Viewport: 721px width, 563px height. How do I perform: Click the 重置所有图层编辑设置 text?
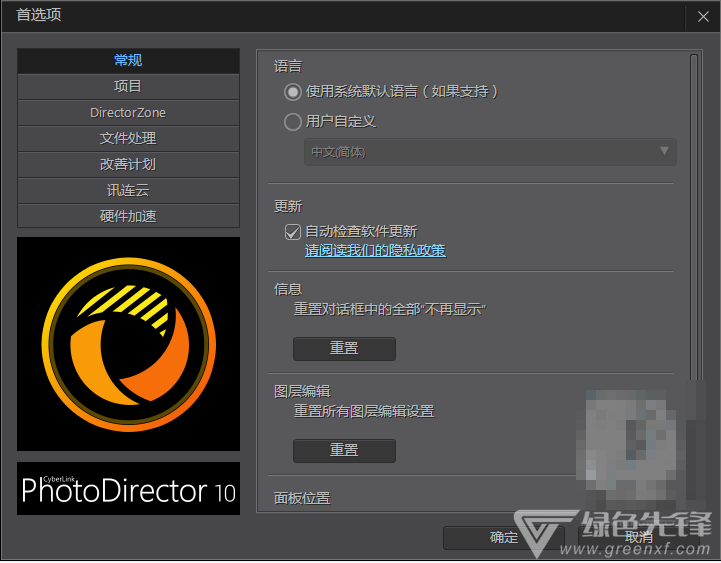[x=364, y=411]
